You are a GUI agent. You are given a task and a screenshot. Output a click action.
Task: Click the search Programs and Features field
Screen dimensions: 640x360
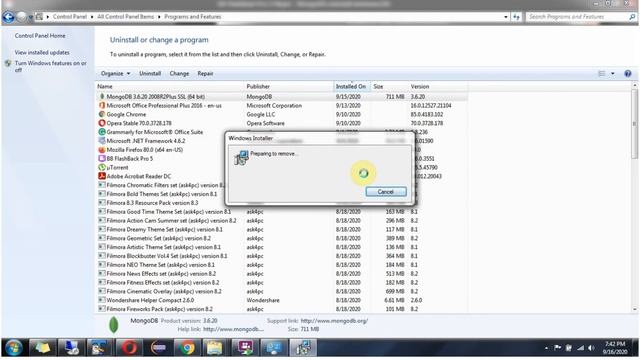click(x=578, y=17)
